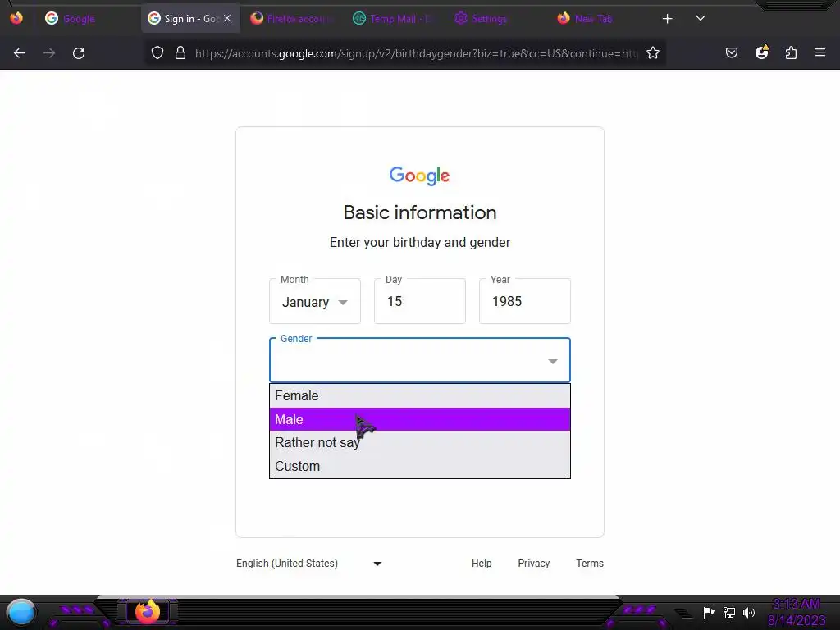Open the Pocket save icon

pyautogui.click(x=732, y=53)
